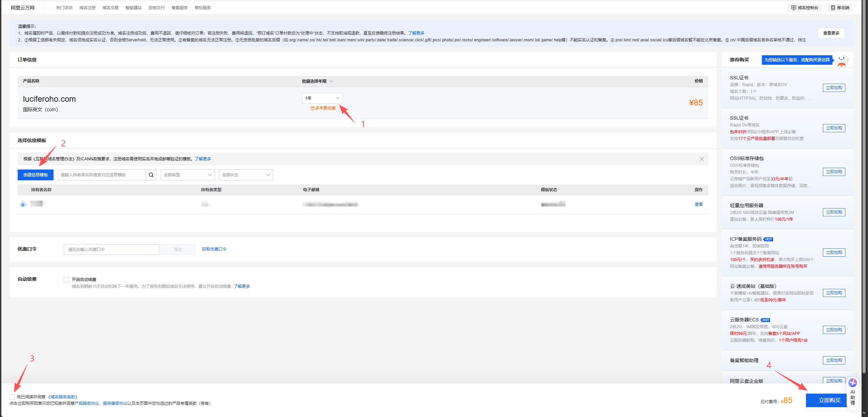
Task: Click the HOT badge beside ICP备案服务码
Action: pyautogui.click(x=768, y=239)
